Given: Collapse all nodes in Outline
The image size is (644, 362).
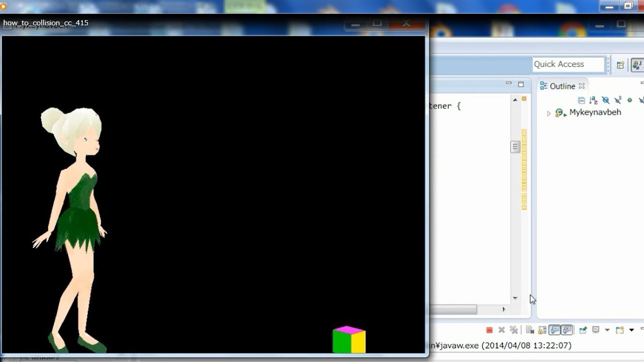Looking at the screenshot, I should click(x=582, y=101).
